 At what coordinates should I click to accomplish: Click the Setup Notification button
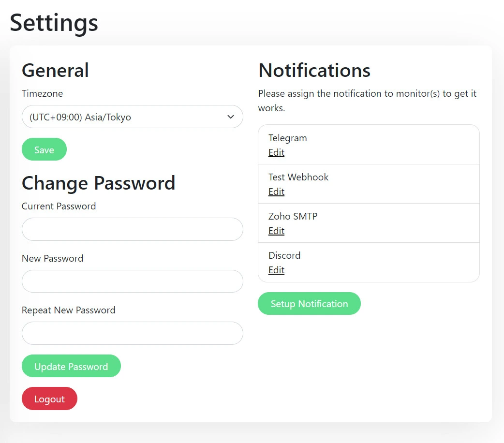coord(309,303)
